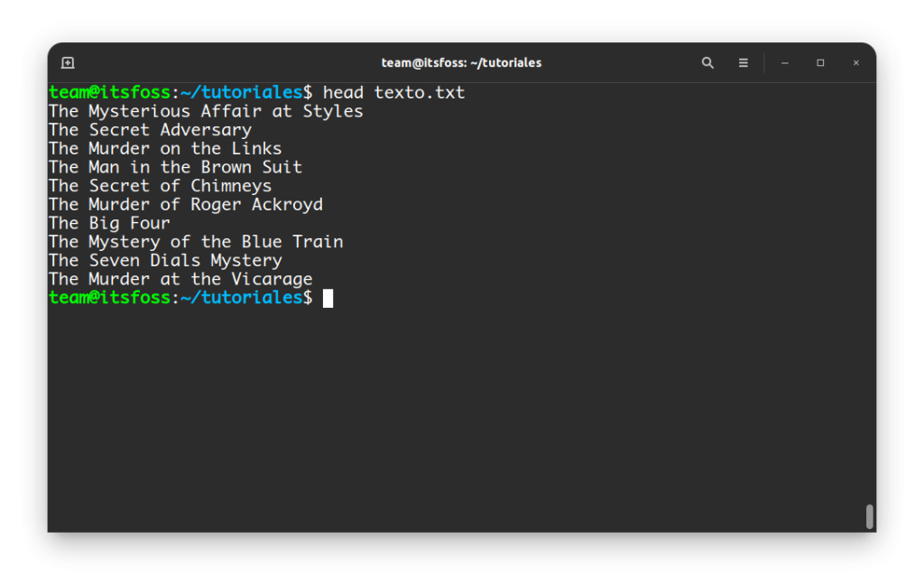Click the line 'The Secret of Chimneys'

(x=160, y=186)
